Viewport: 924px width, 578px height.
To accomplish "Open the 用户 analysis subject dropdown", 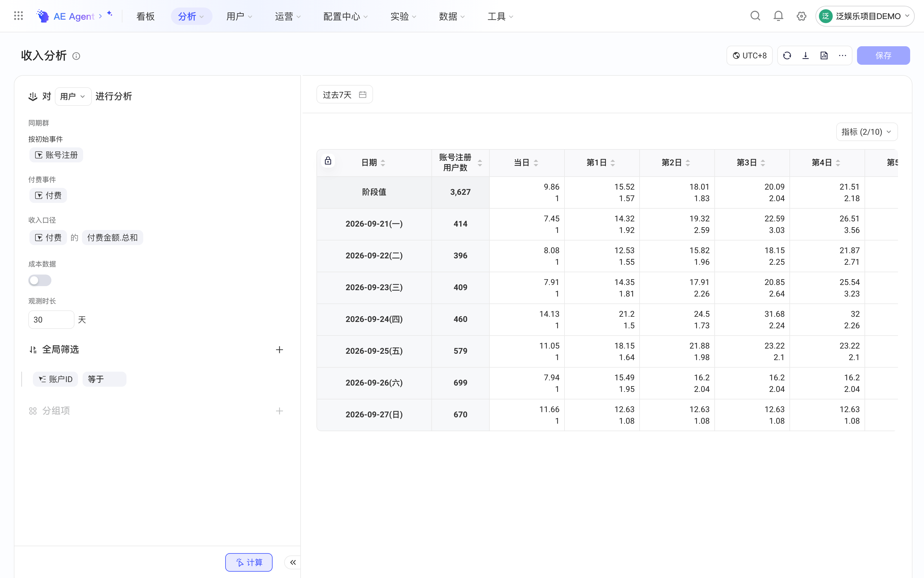I will tap(73, 96).
